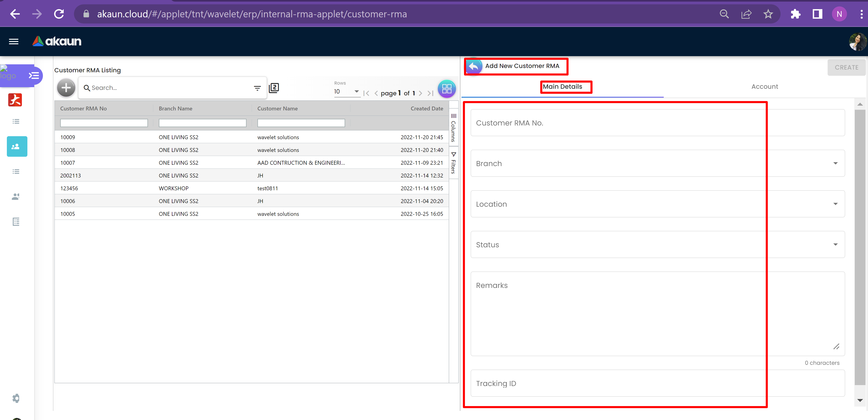This screenshot has height=420, width=868.
Task: Switch to the Account tab
Action: [764, 86]
